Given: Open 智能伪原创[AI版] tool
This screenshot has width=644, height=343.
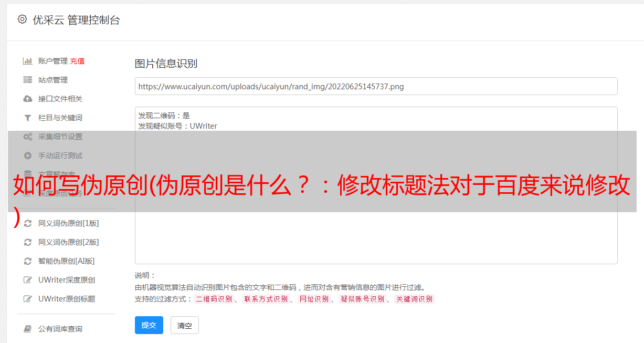Looking at the screenshot, I should tap(66, 261).
